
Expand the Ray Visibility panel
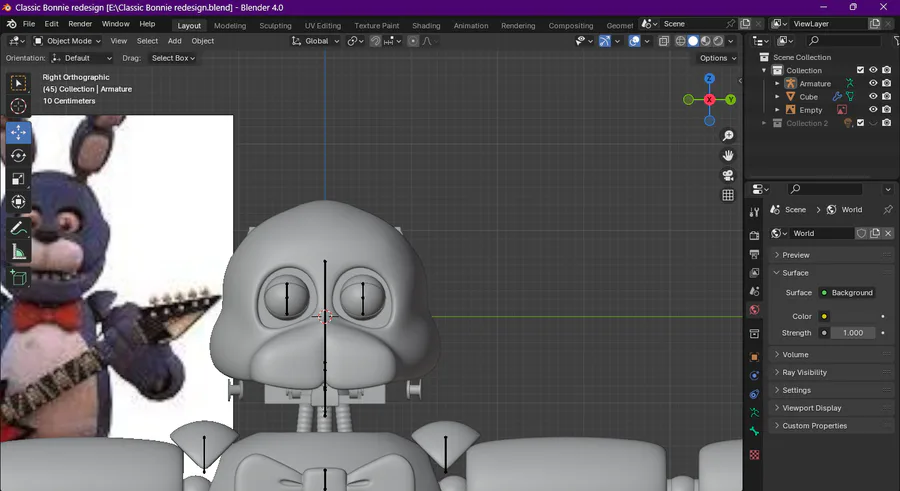(x=832, y=372)
